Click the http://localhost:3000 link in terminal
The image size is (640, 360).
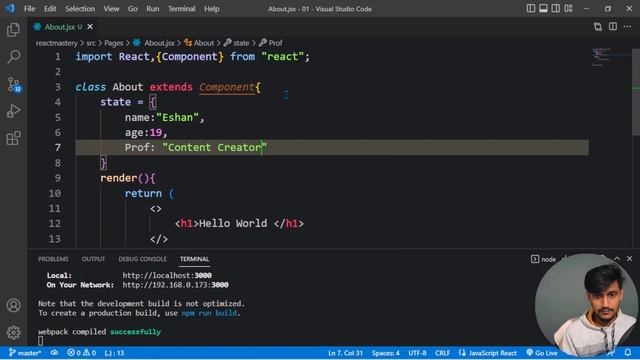coord(167,276)
